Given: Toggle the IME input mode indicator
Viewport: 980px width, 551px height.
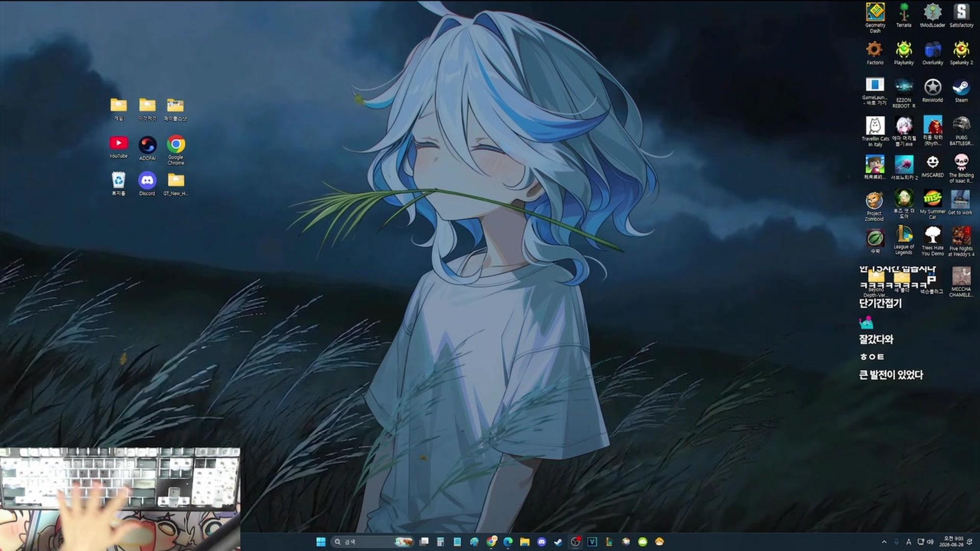Looking at the screenshot, I should (909, 542).
